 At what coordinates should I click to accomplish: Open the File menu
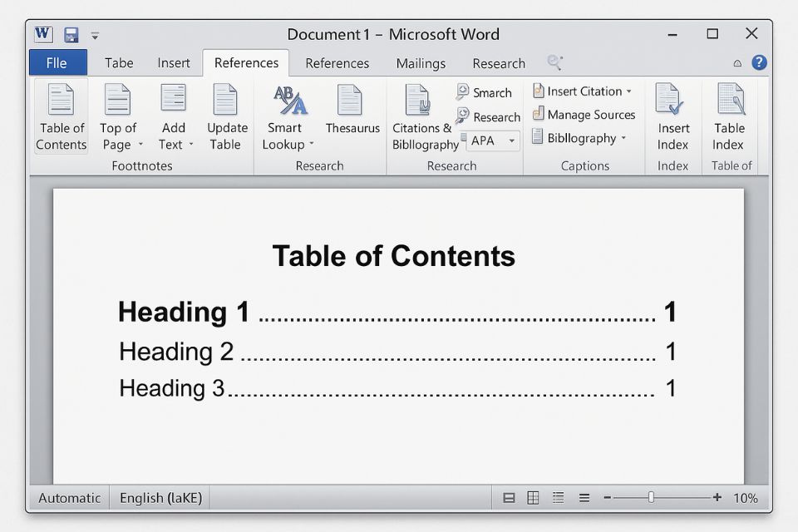click(x=57, y=62)
